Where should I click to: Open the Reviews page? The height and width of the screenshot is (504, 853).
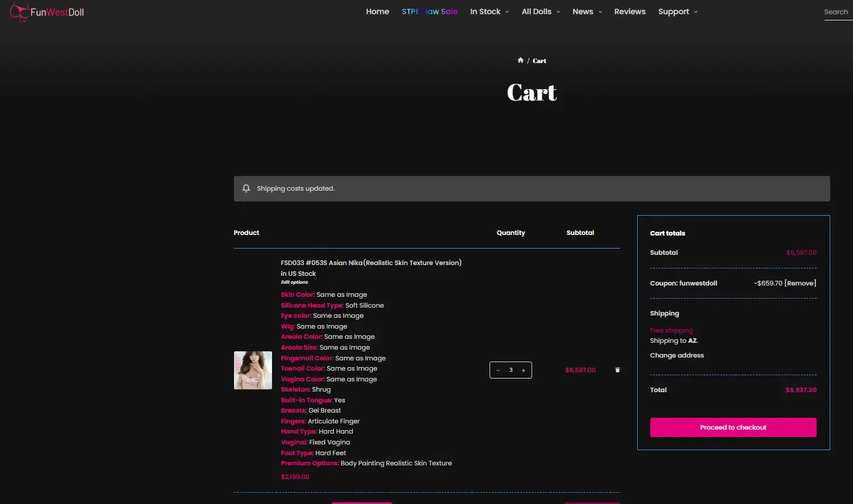click(x=630, y=11)
